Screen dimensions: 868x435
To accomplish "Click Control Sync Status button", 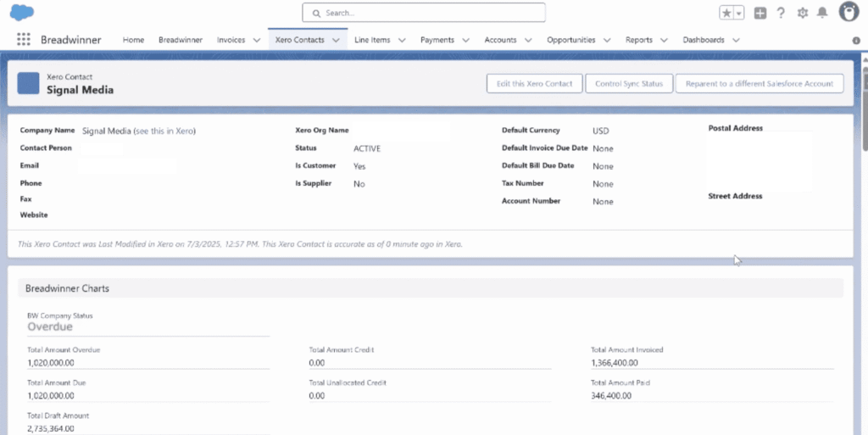I will (x=629, y=84).
